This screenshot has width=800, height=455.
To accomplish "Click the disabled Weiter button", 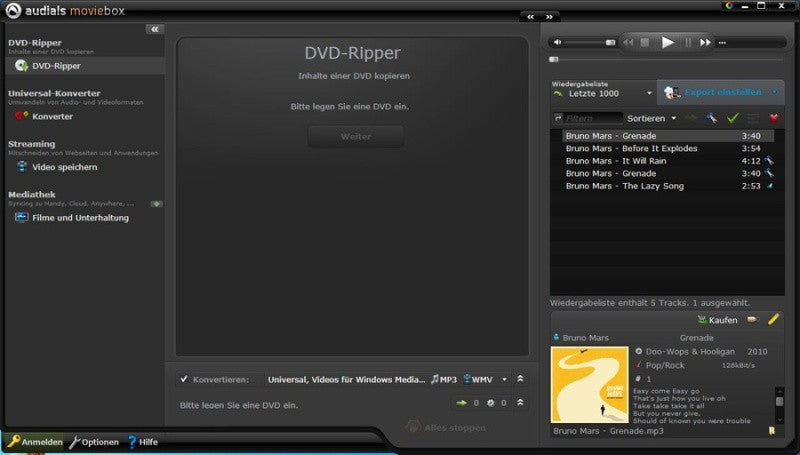I will point(356,137).
